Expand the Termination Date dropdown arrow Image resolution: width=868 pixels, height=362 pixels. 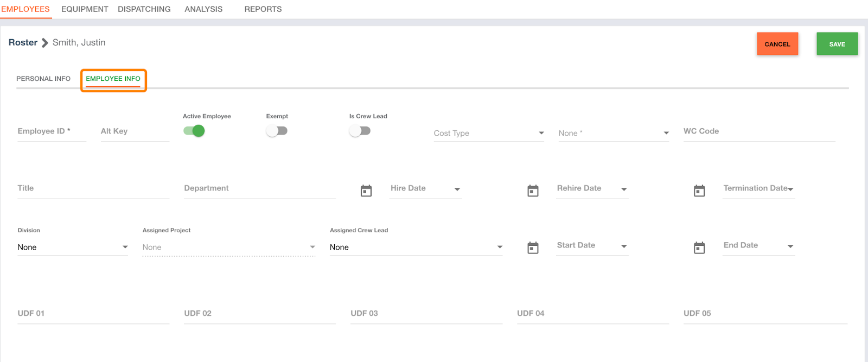[790, 189]
